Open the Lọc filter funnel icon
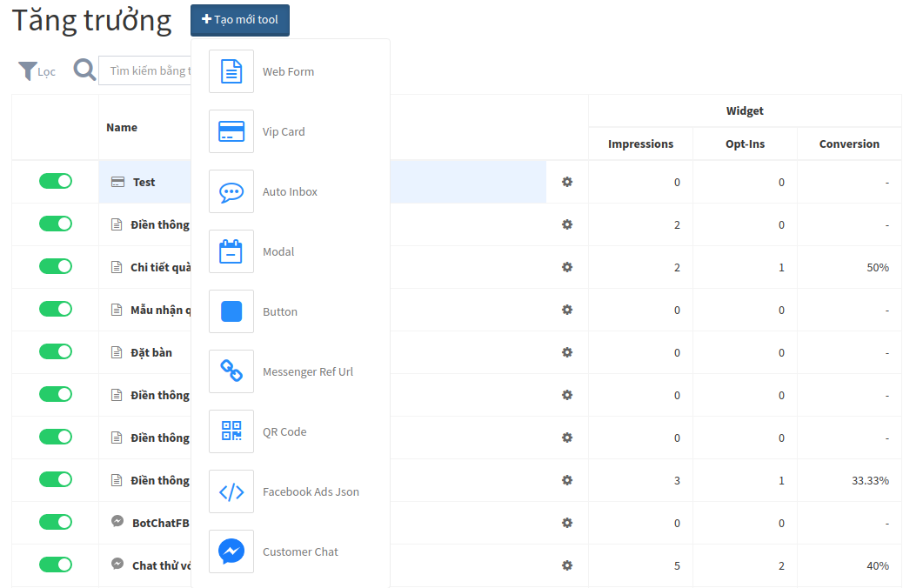The image size is (903, 588). [28, 70]
